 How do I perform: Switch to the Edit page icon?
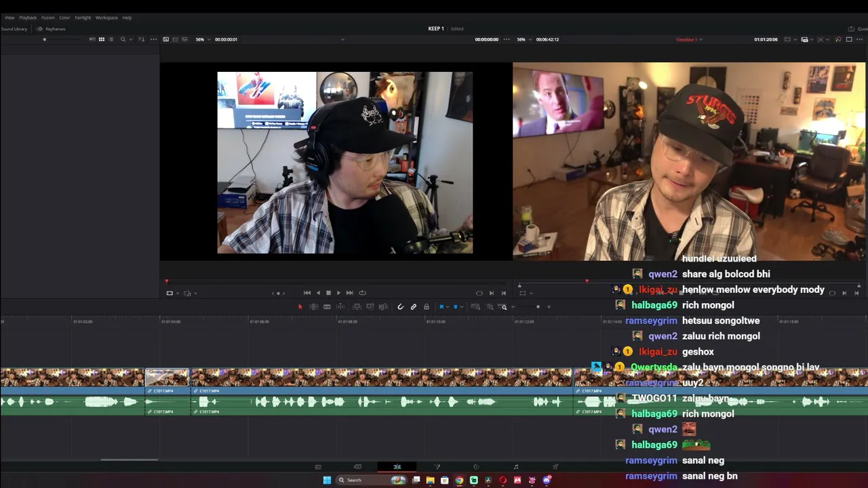coord(397,466)
